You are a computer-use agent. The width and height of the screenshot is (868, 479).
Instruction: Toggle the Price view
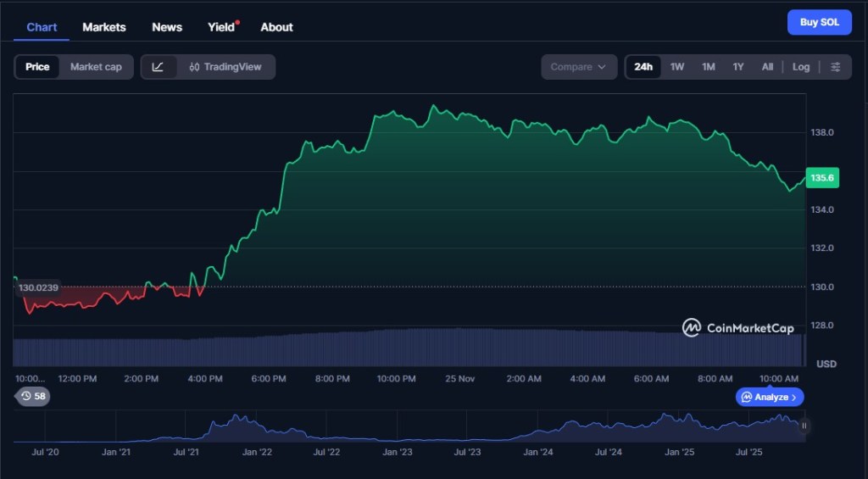[x=37, y=67]
